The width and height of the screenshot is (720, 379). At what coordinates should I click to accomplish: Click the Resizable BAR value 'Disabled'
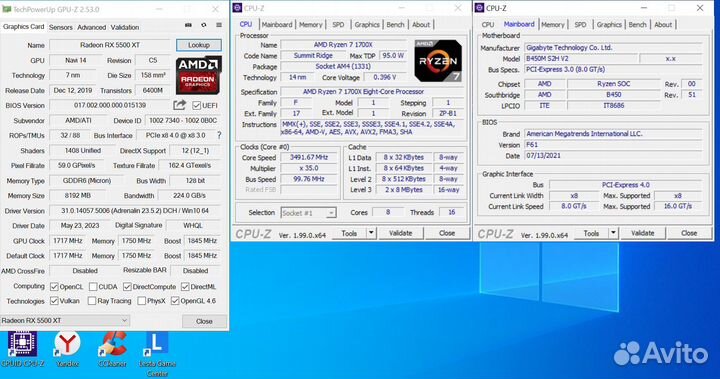[x=196, y=271]
